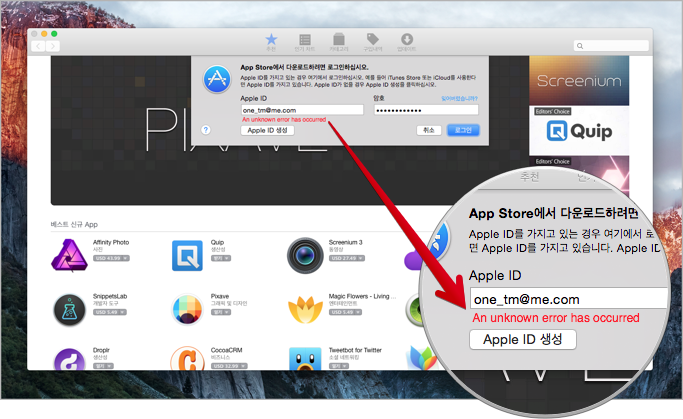Open the Tweetbot for Twitter title link
683x419 pixels.
(355, 350)
